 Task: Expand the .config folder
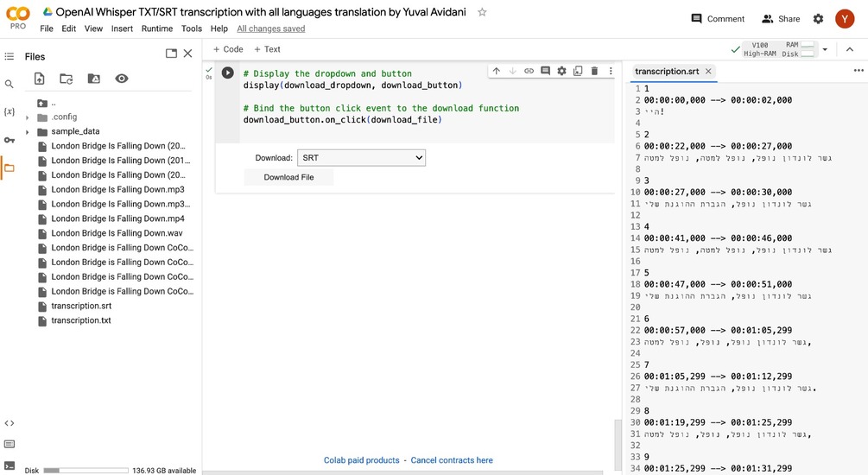[27, 117]
